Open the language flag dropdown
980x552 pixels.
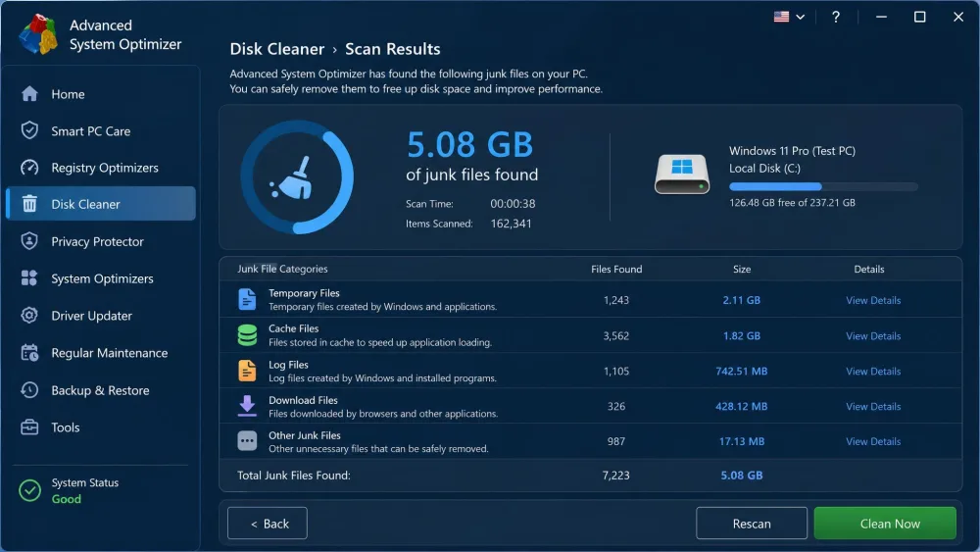tap(789, 17)
